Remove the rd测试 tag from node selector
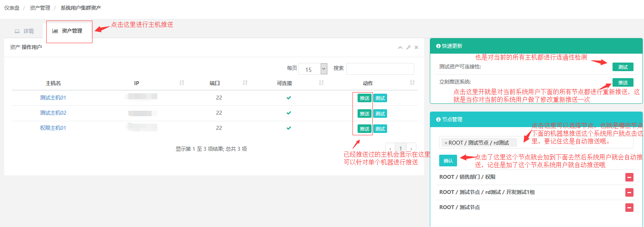This screenshot has width=644, height=227. click(446, 143)
